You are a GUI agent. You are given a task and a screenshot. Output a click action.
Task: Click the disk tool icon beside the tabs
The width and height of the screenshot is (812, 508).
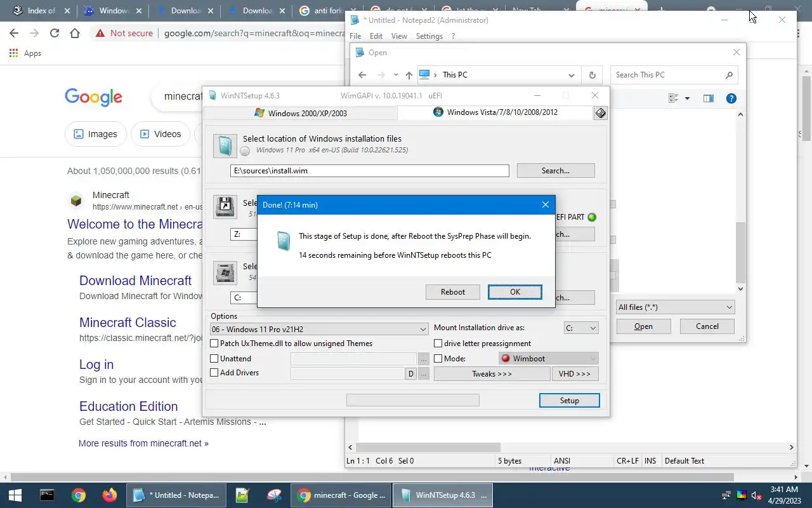tap(600, 113)
